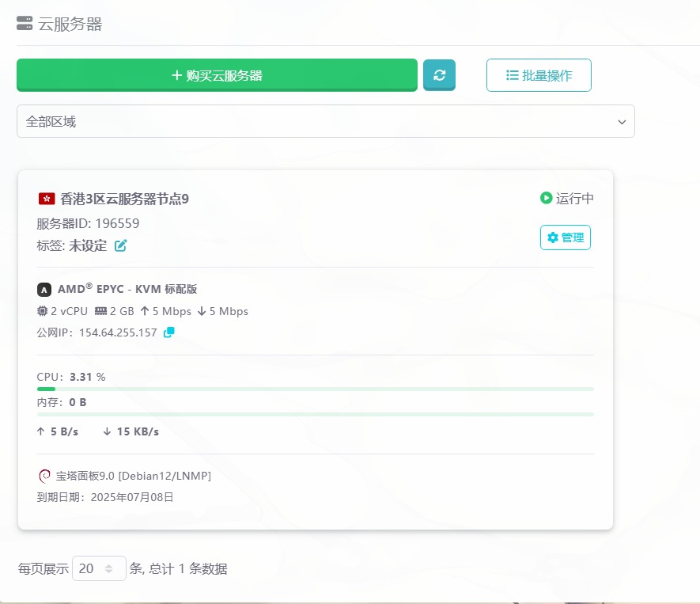700x604 pixels.
Task: Open 批量操作 batch operations
Action: [x=539, y=75]
